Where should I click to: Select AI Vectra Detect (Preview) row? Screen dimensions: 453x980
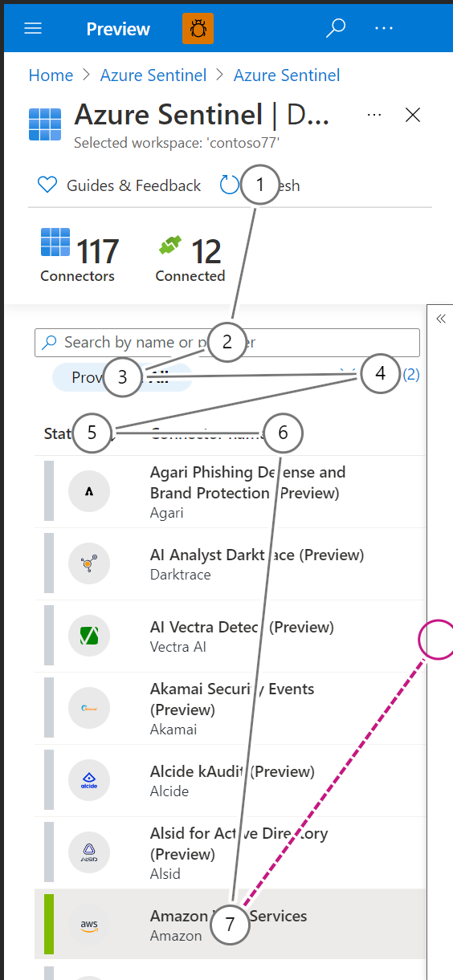coord(230,636)
